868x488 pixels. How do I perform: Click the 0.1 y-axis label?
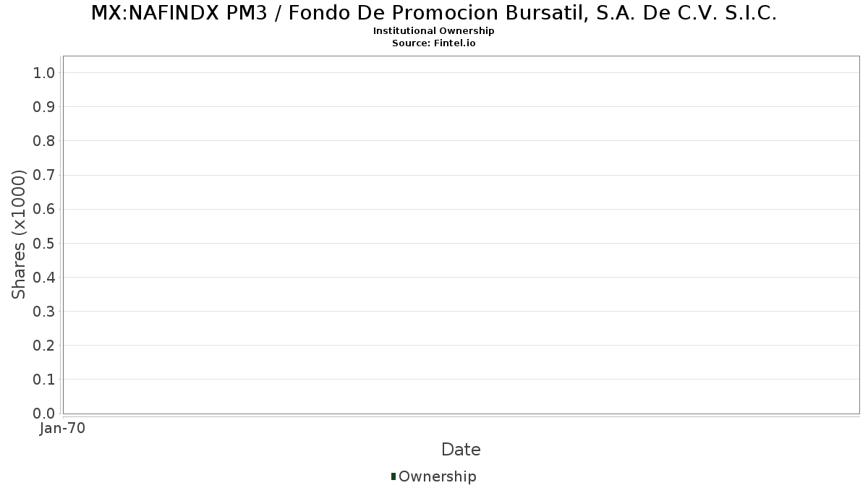[x=44, y=380]
